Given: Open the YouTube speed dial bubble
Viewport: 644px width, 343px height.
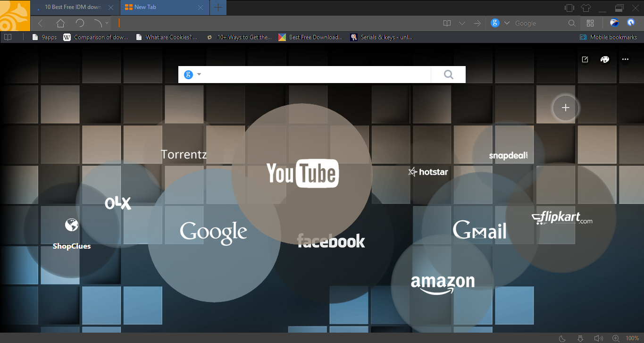Looking at the screenshot, I should pos(302,174).
